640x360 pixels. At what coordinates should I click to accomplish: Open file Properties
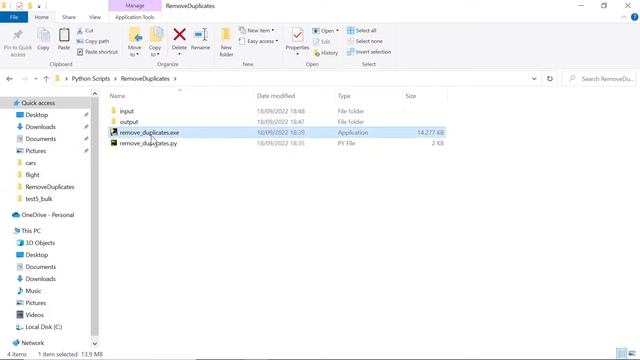[x=297, y=42]
